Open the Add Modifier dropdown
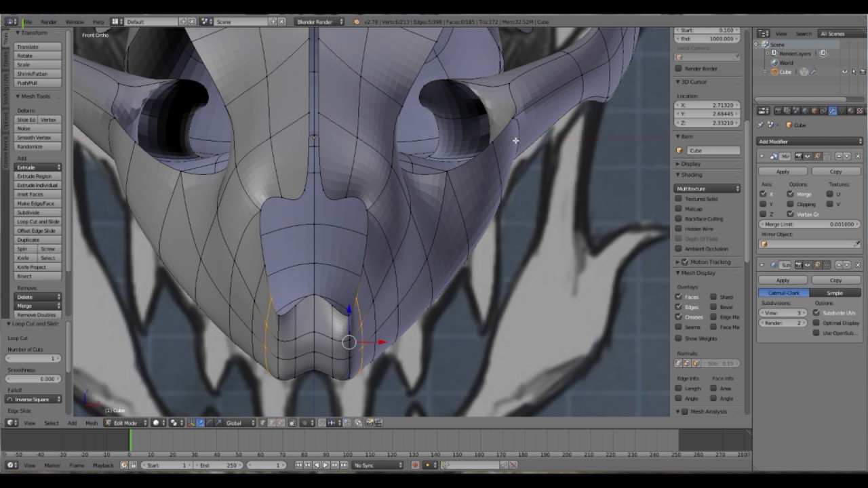This screenshot has height=488, width=868. click(810, 142)
